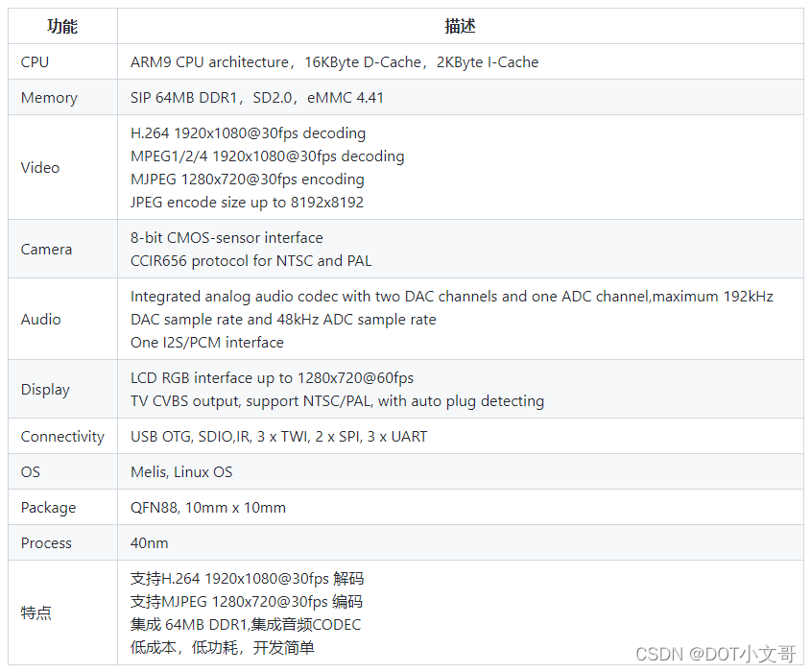
Task: Click the MJPEG 1280x720@30fps encoding line
Action: coord(248,180)
